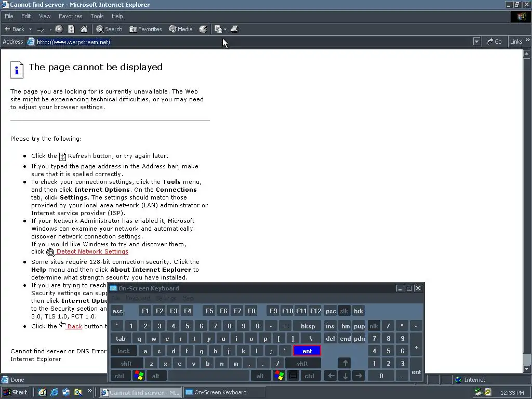Open the Media bar button
The height and width of the screenshot is (399, 532).
pos(181,29)
